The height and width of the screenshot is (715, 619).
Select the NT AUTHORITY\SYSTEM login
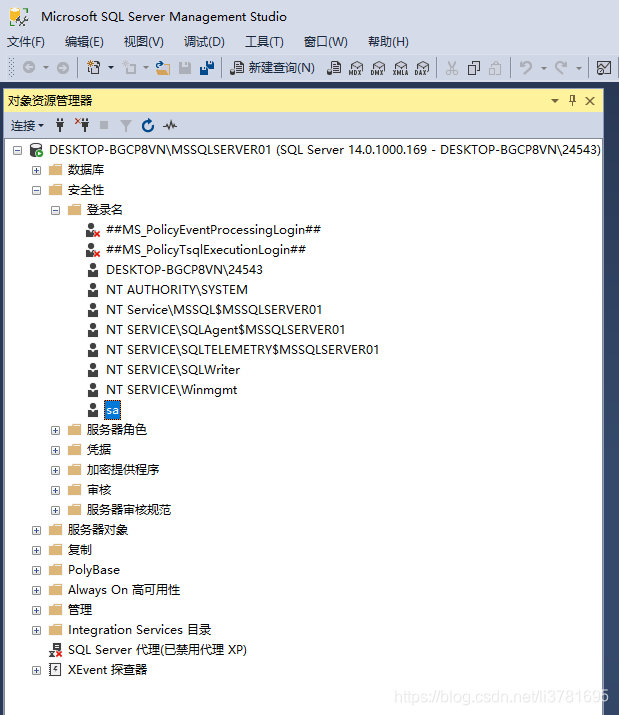pyautogui.click(x=177, y=290)
